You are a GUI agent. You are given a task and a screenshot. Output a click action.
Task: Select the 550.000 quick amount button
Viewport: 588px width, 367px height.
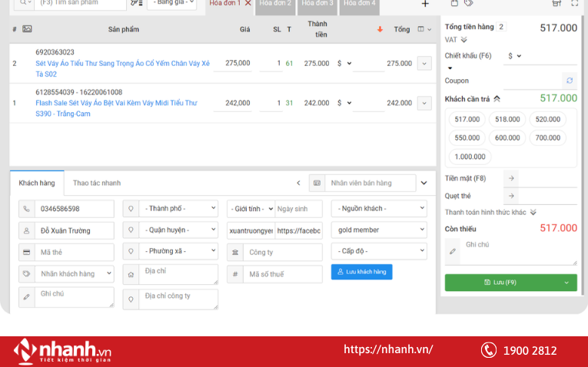pyautogui.click(x=467, y=138)
